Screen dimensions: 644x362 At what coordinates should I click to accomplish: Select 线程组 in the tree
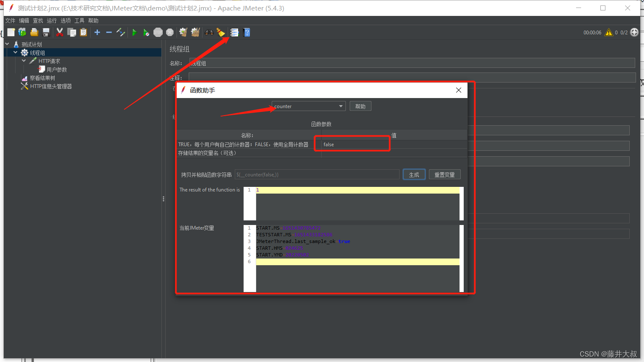click(37, 53)
